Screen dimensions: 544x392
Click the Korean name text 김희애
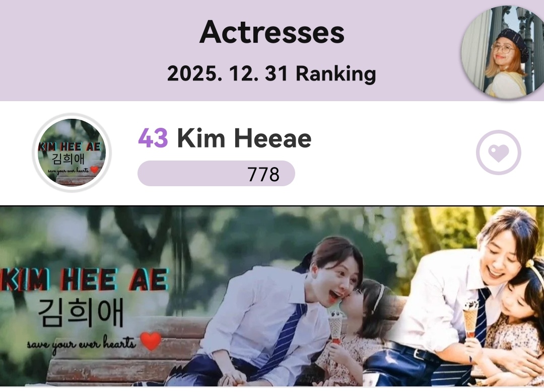point(81,313)
